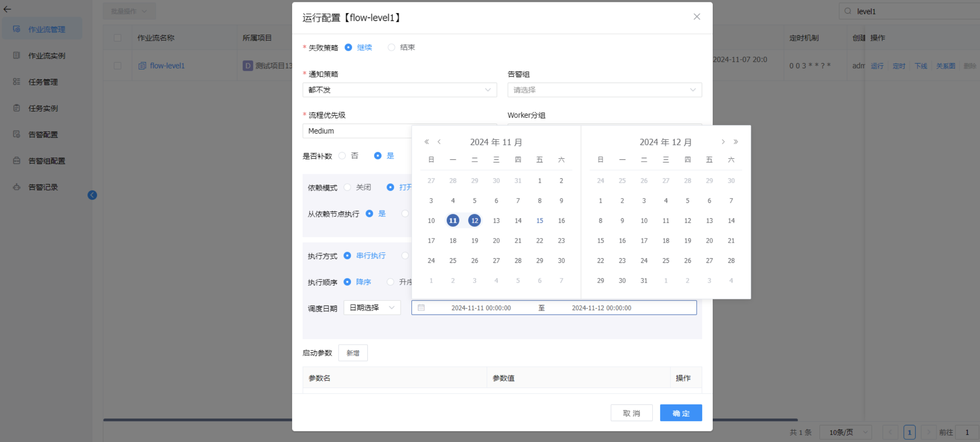Open 告警配置 in the sidebar
Screen dimensions: 980x442
(x=43, y=135)
